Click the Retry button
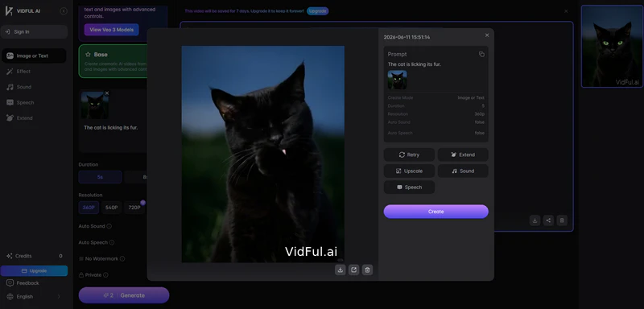Screen dimensions: 644x309 (409, 154)
